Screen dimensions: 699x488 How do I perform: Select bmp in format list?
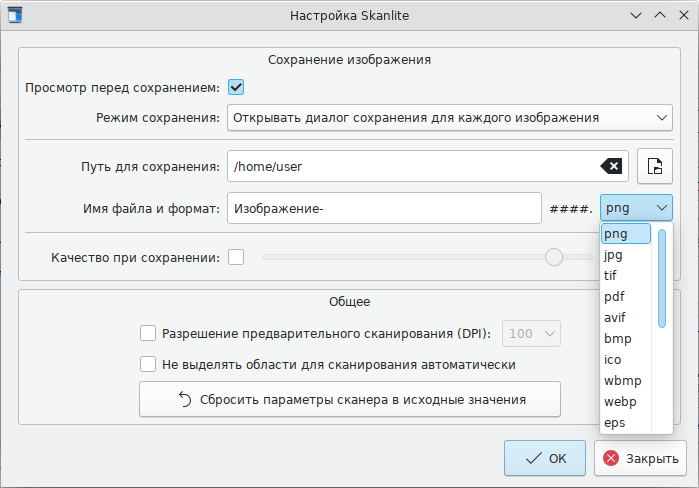(625, 339)
